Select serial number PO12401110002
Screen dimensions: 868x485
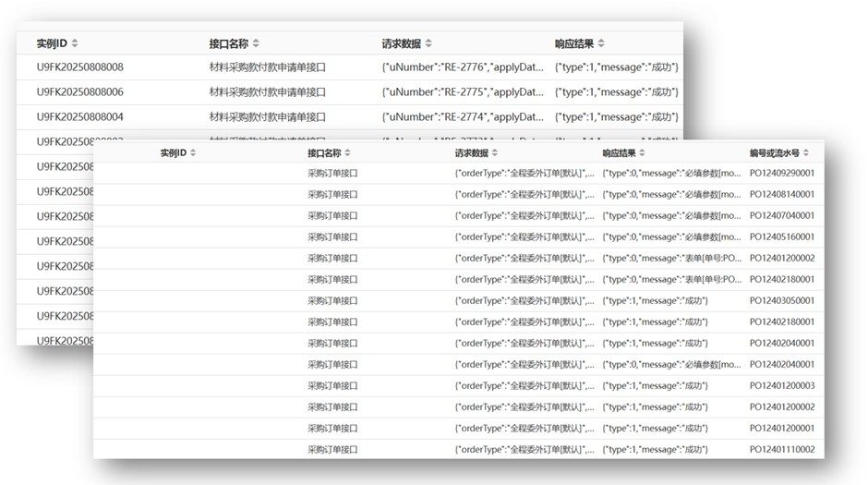[x=782, y=450]
